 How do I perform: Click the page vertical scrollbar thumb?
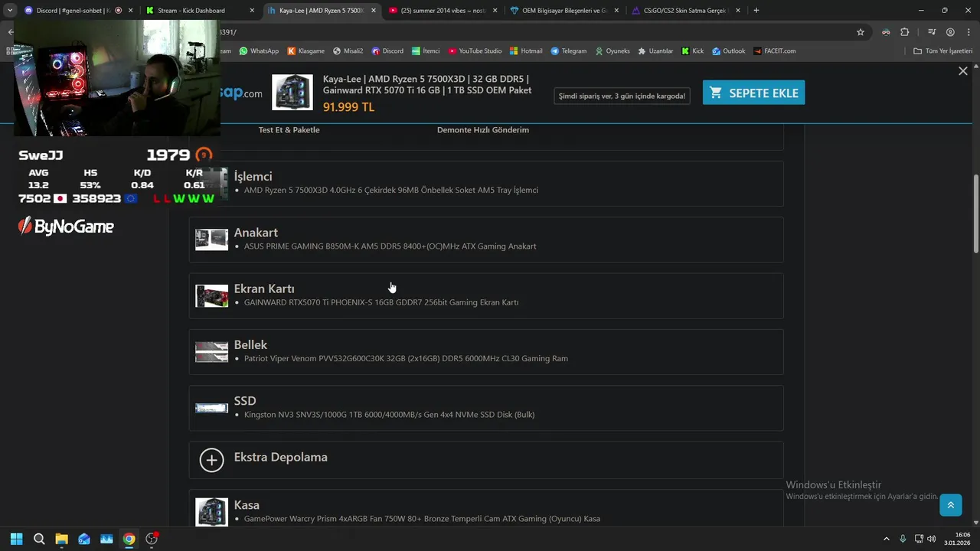(975, 214)
